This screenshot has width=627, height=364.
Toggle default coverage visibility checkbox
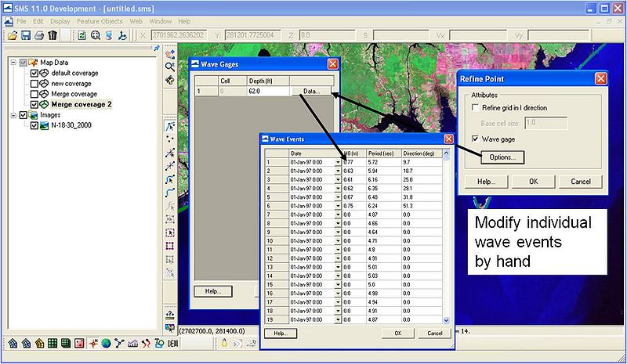tap(34, 73)
